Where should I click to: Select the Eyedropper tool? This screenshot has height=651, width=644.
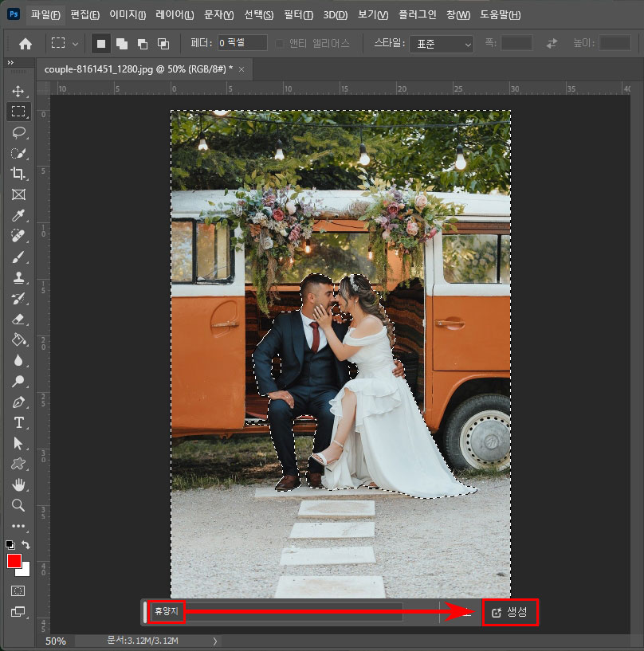[18, 215]
